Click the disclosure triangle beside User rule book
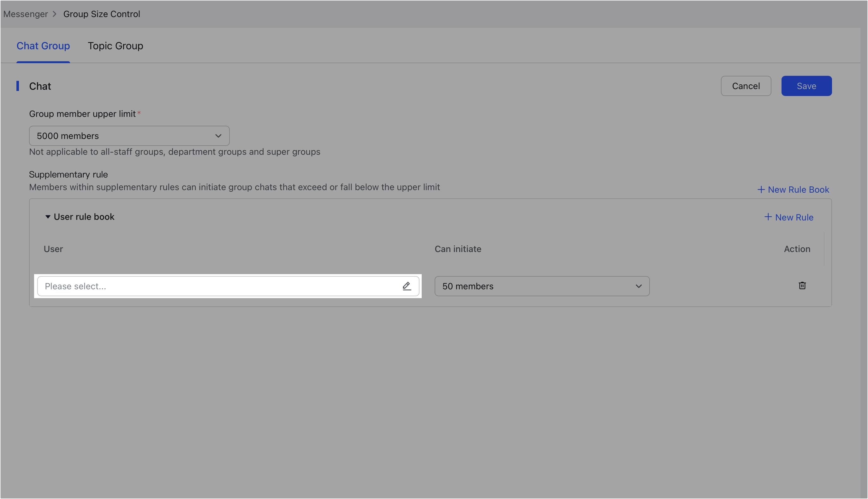Image resolution: width=868 pixels, height=499 pixels. click(x=48, y=217)
